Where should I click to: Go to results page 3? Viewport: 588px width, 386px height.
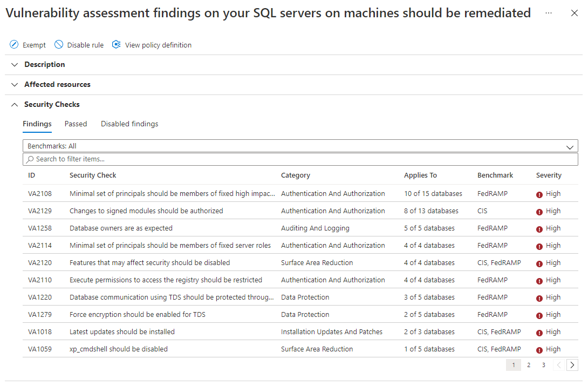[x=543, y=365]
